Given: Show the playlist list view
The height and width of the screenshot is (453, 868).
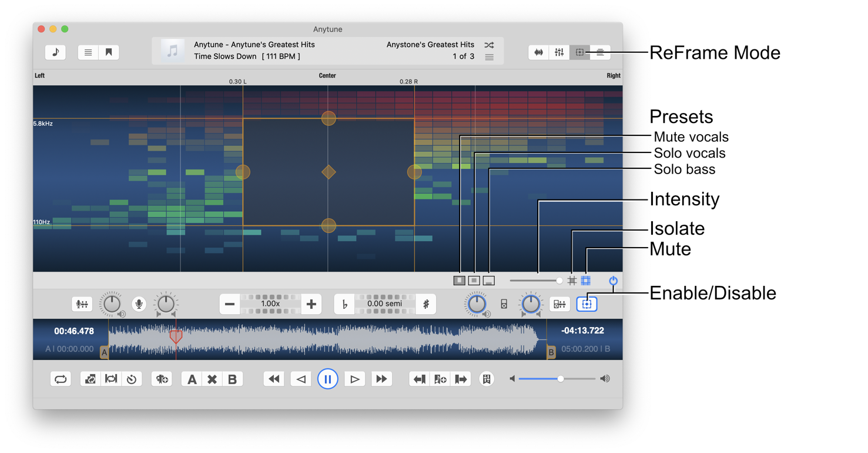Looking at the screenshot, I should (88, 52).
